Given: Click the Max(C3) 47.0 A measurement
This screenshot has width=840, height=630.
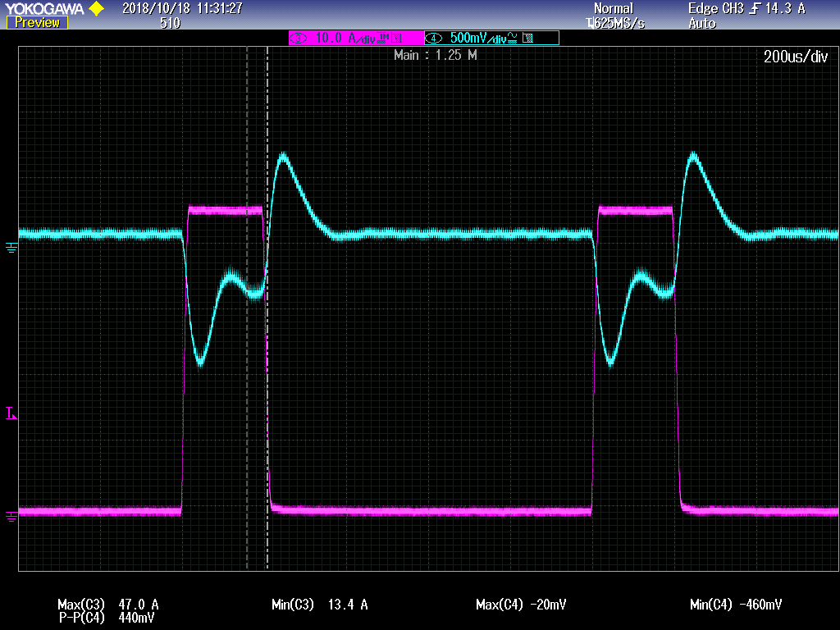Looking at the screenshot, I should (108, 605).
